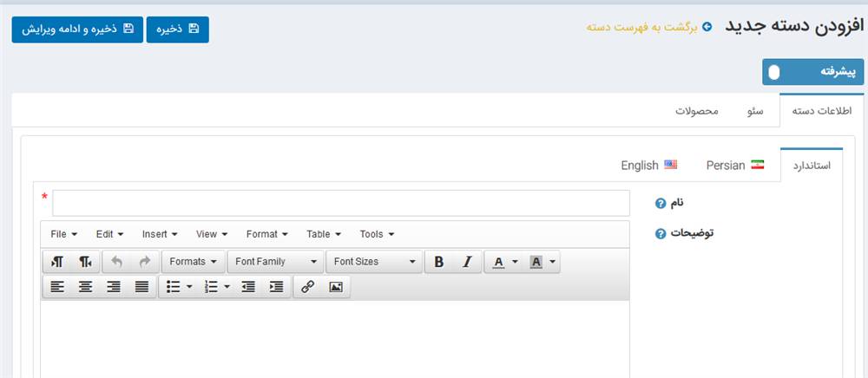The height and width of the screenshot is (378, 868).
Task: Toggle bold formatting in the editor
Action: tap(439, 262)
